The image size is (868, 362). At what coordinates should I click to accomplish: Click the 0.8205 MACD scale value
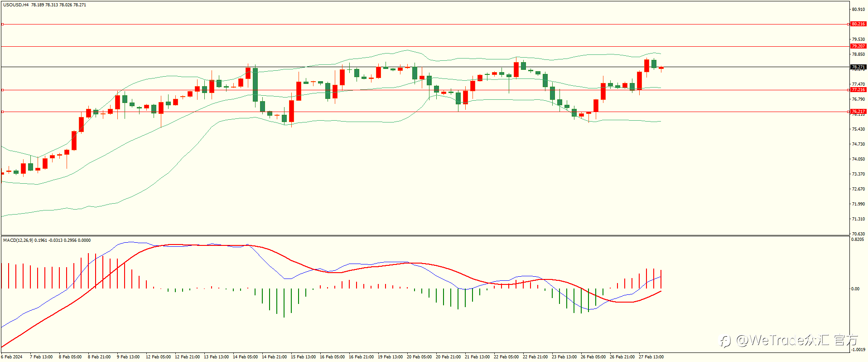pos(858,240)
